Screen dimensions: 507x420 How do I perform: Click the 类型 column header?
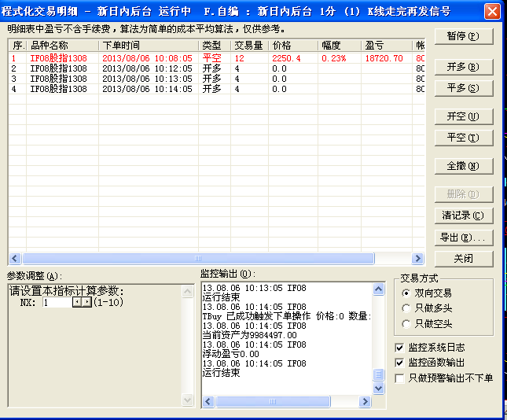coord(215,46)
